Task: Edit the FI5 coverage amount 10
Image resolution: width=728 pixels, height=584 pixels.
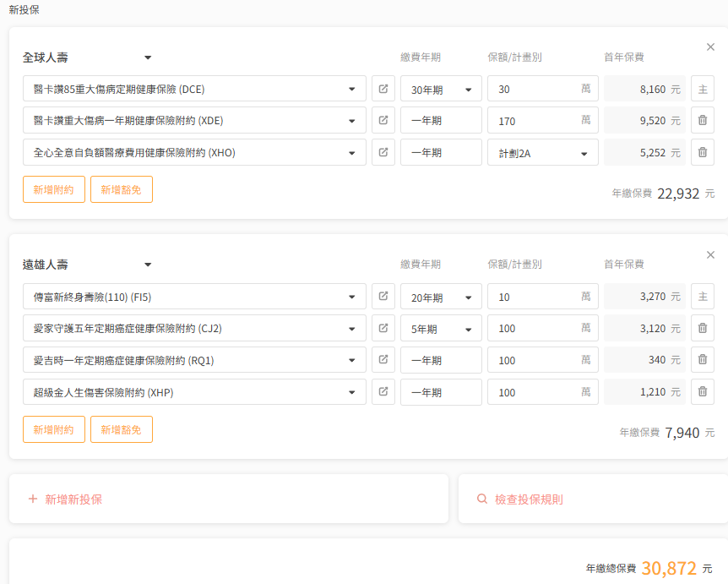Action: click(x=543, y=297)
